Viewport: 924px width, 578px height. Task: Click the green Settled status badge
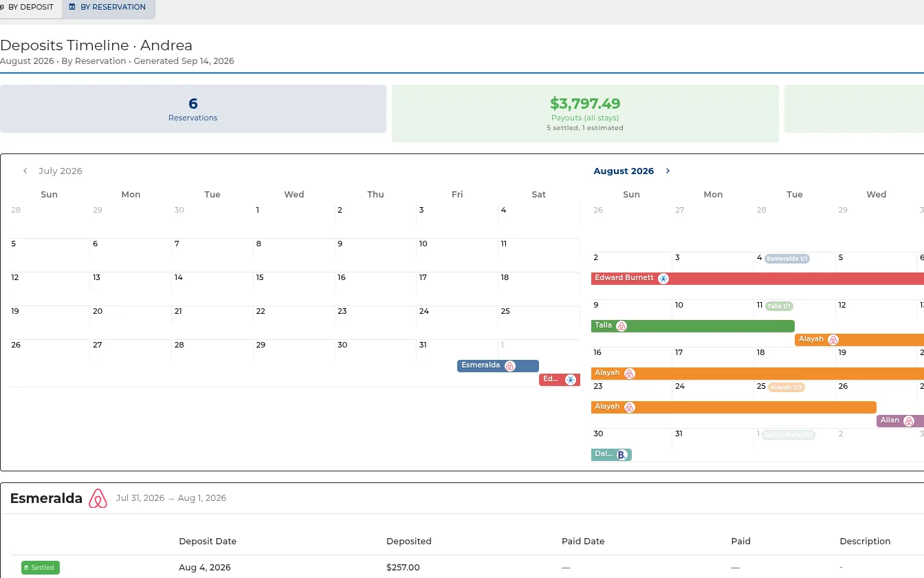coord(41,568)
